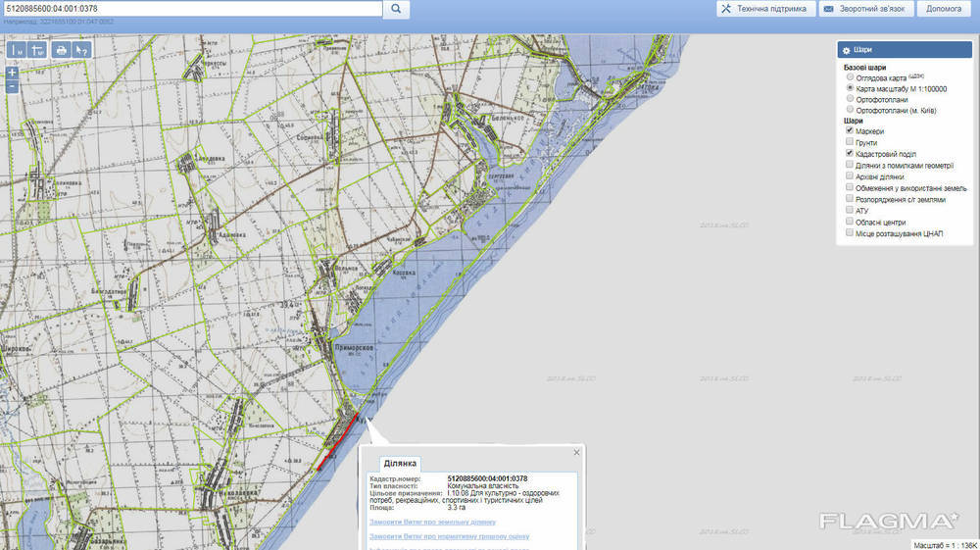Click the gear icon in Шари header
Screen dimensions: 980x550
(847, 49)
